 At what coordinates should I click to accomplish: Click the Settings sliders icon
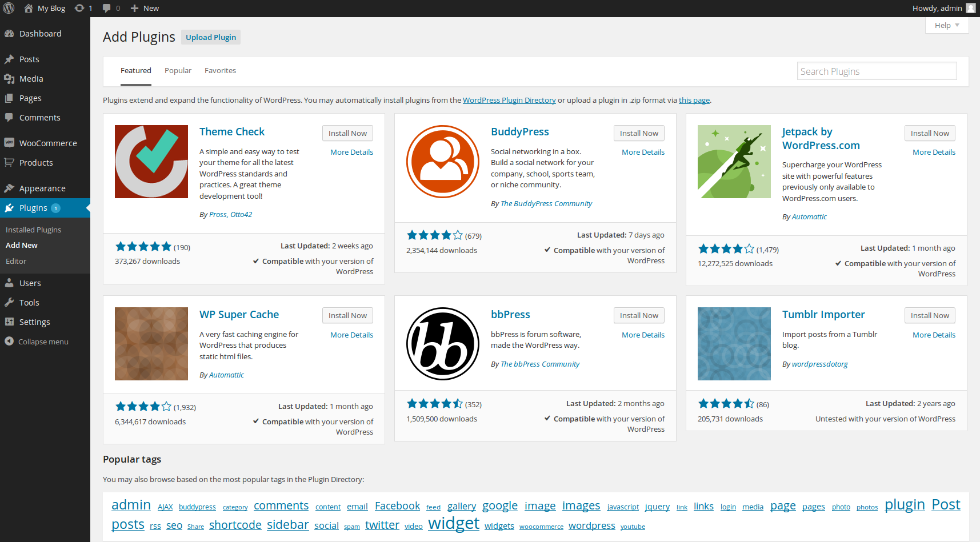[9, 322]
